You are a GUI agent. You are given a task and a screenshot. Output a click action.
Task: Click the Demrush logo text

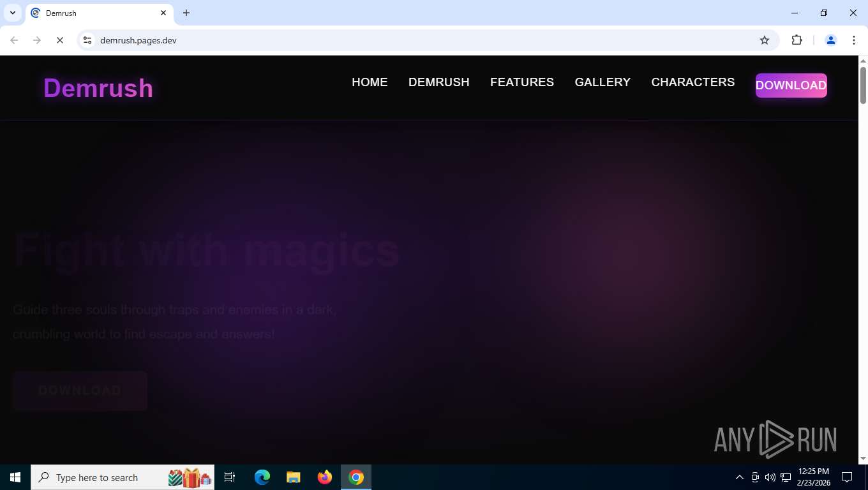point(98,88)
